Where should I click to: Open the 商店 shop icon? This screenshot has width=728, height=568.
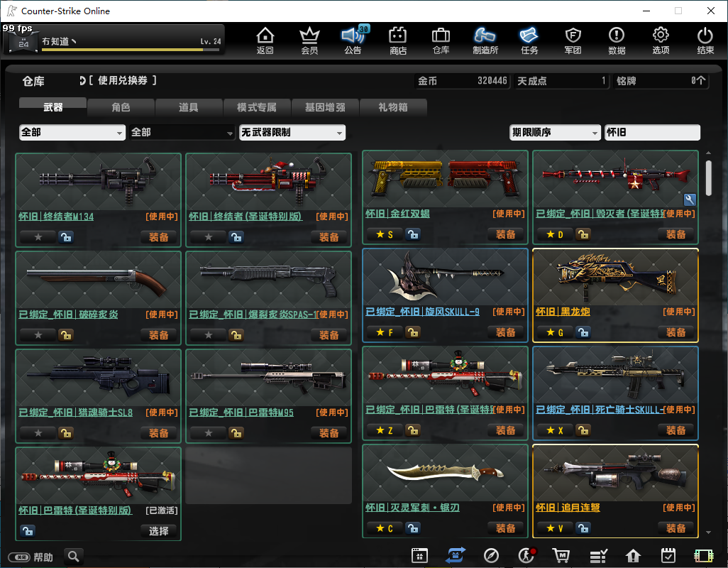tap(398, 40)
